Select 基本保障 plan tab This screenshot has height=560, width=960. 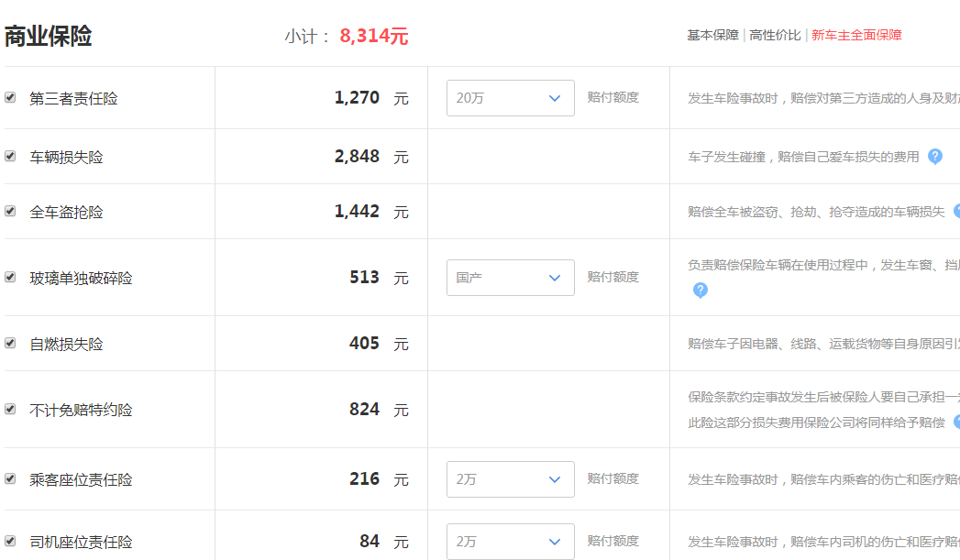[712, 36]
